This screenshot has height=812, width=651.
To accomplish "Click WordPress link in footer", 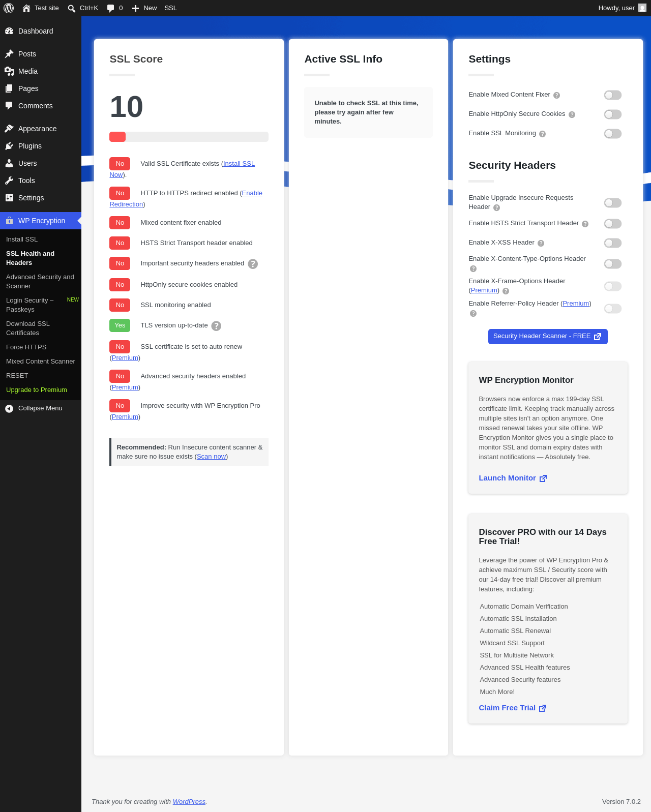I will [x=189, y=802].
